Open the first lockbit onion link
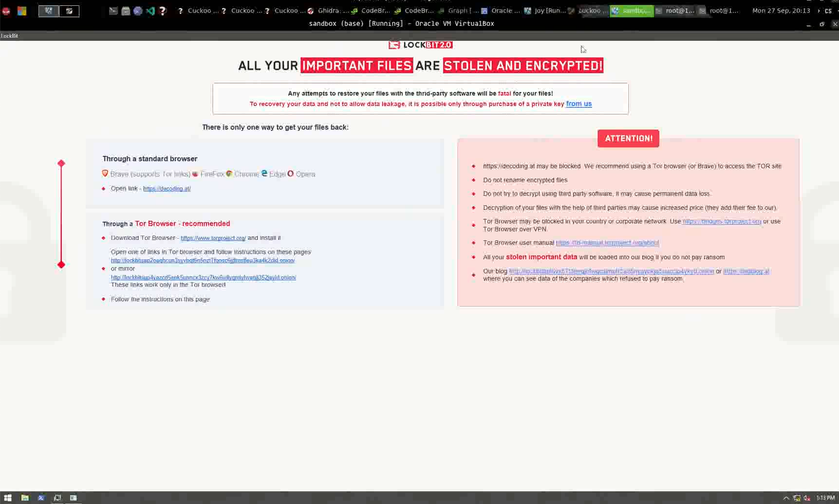Image resolution: width=839 pixels, height=504 pixels. [203, 260]
